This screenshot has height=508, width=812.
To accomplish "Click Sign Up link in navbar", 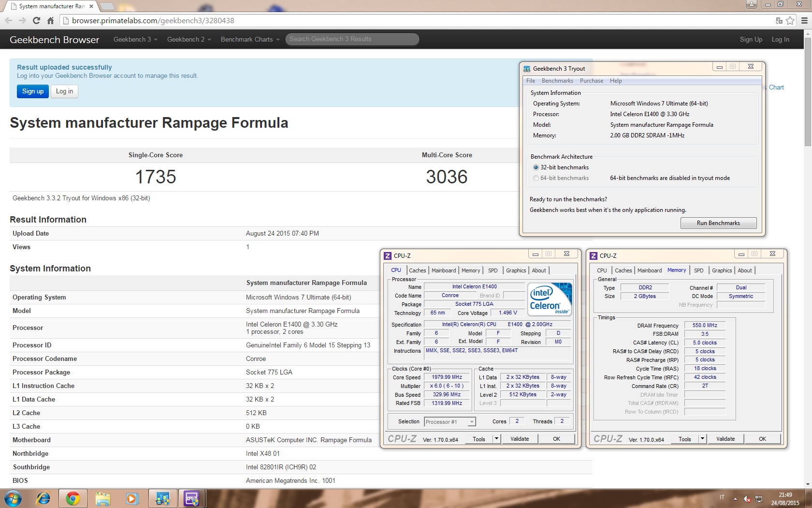I will click(x=751, y=39).
